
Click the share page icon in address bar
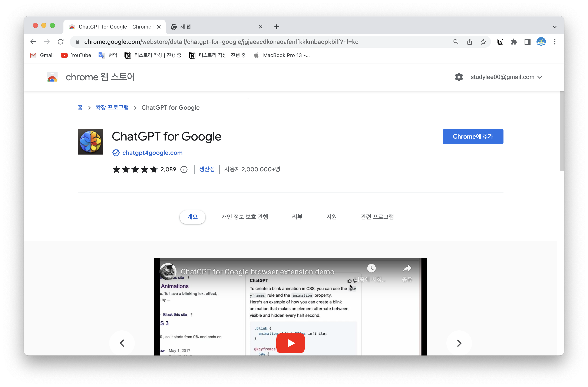[x=469, y=42]
